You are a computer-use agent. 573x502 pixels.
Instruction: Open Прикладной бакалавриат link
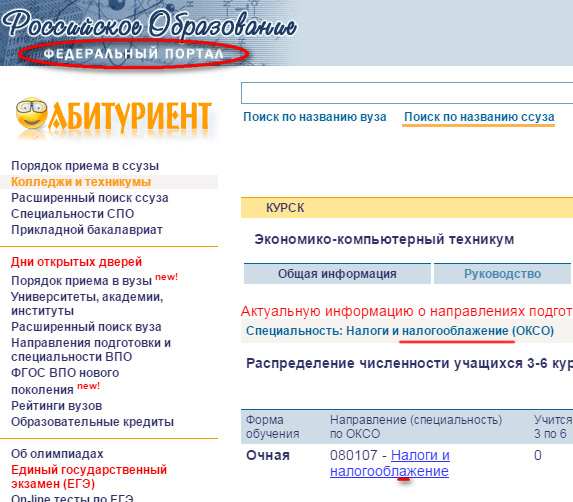tap(87, 230)
